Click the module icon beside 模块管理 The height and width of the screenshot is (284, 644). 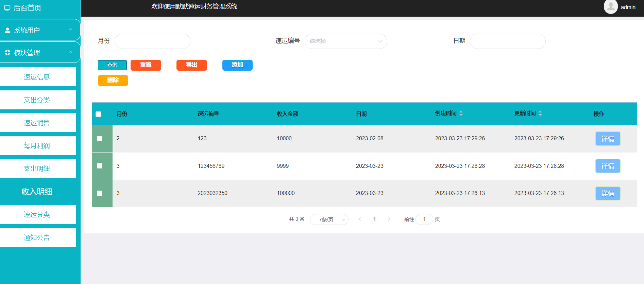(x=7, y=53)
